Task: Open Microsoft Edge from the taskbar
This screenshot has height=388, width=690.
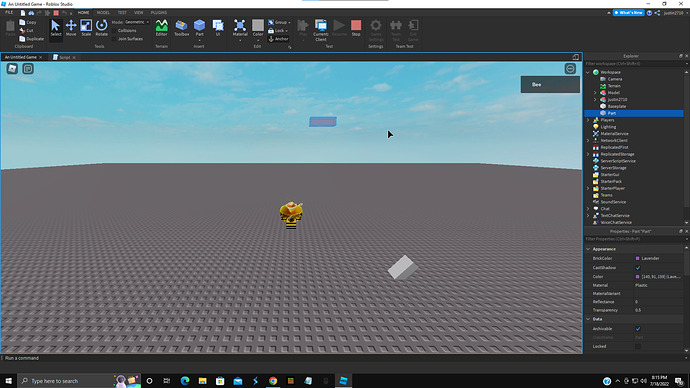Action: 185,381
